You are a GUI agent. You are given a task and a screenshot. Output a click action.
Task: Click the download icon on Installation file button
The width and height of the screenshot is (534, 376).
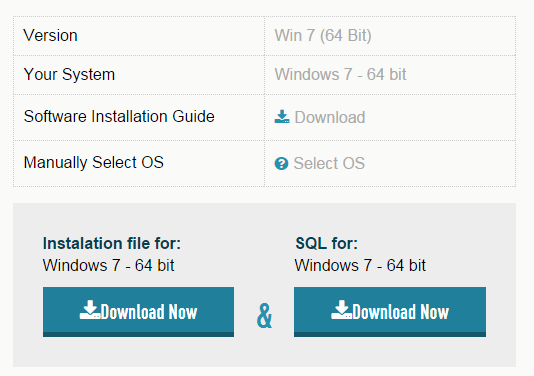pyautogui.click(x=90, y=310)
